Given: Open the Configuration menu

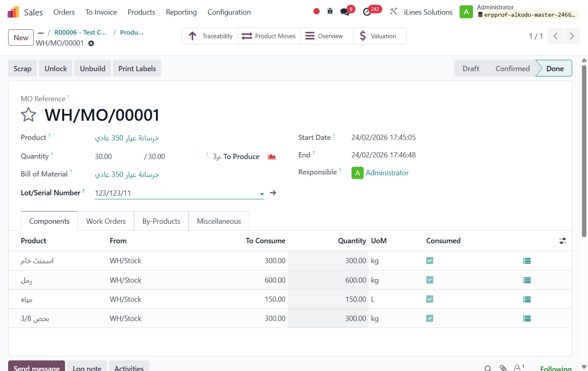Looking at the screenshot, I should [229, 12].
